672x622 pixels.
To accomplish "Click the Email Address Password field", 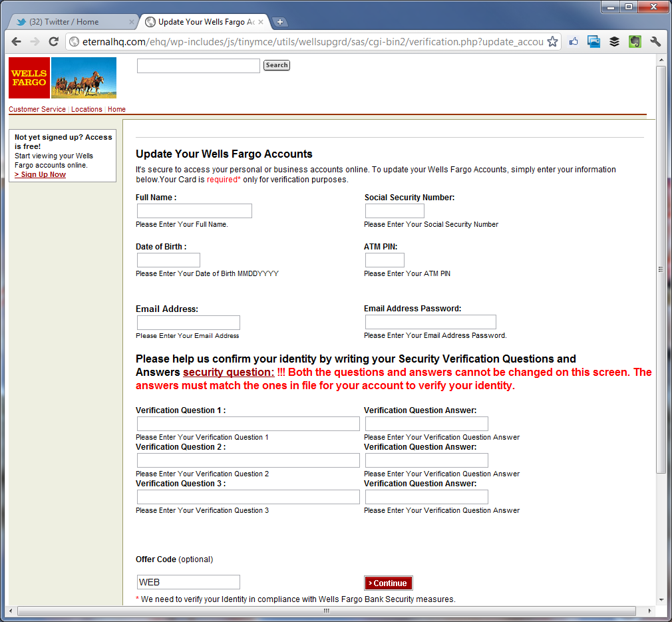I will [x=430, y=322].
